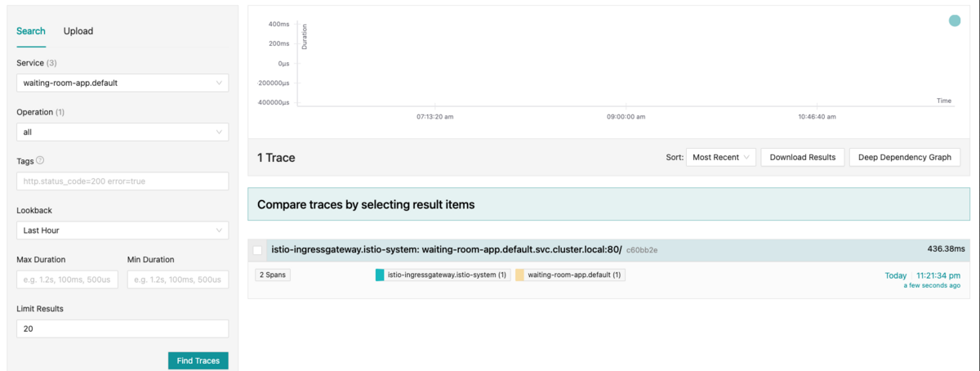This screenshot has width=980, height=371.
Task: Click the Tags help question-mark icon
Action: click(40, 161)
